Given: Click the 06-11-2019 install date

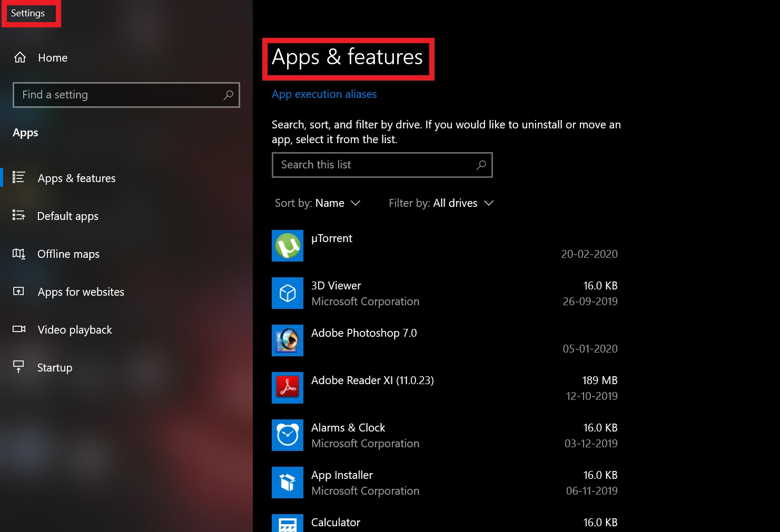Looking at the screenshot, I should coord(591,490).
